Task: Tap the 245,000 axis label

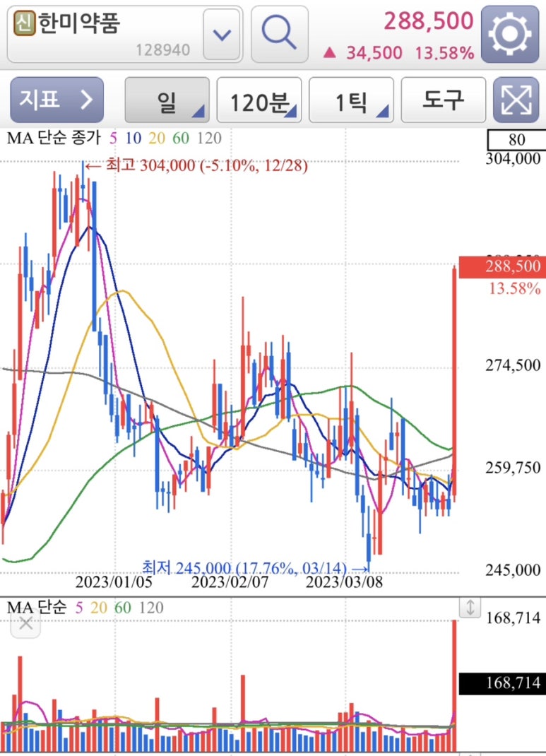Action: 513,570
